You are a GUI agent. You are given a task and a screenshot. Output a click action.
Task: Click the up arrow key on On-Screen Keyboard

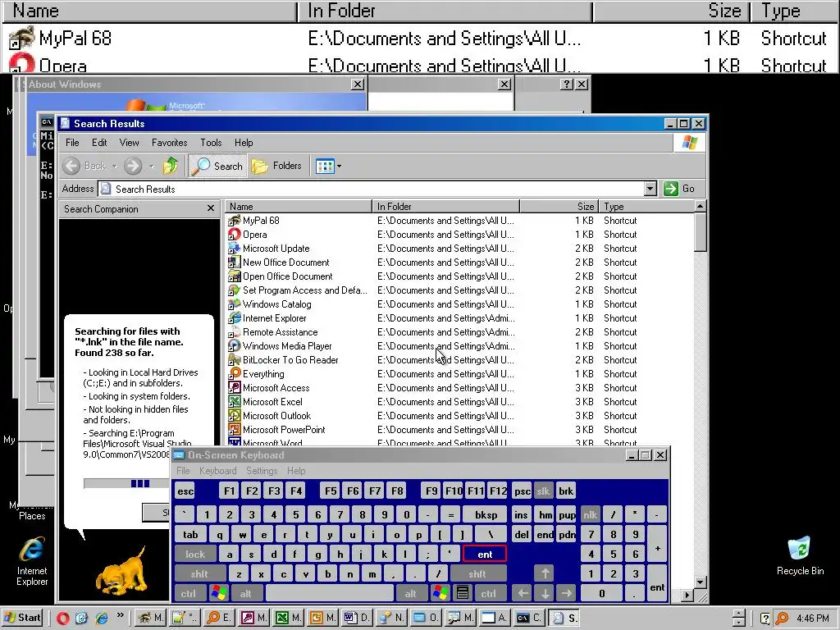pyautogui.click(x=545, y=573)
